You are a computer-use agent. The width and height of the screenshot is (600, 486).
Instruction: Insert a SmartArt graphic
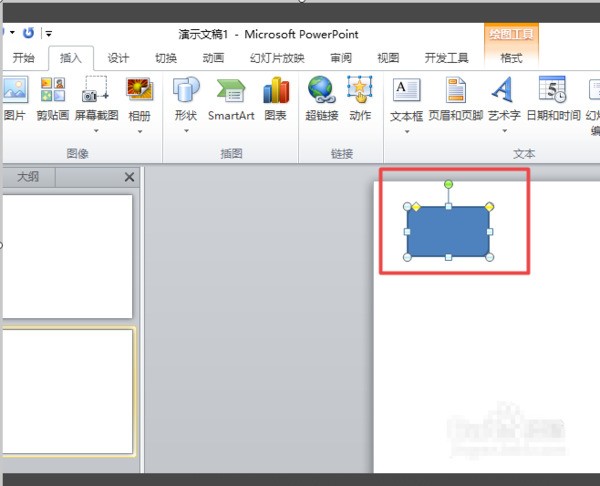click(231, 100)
